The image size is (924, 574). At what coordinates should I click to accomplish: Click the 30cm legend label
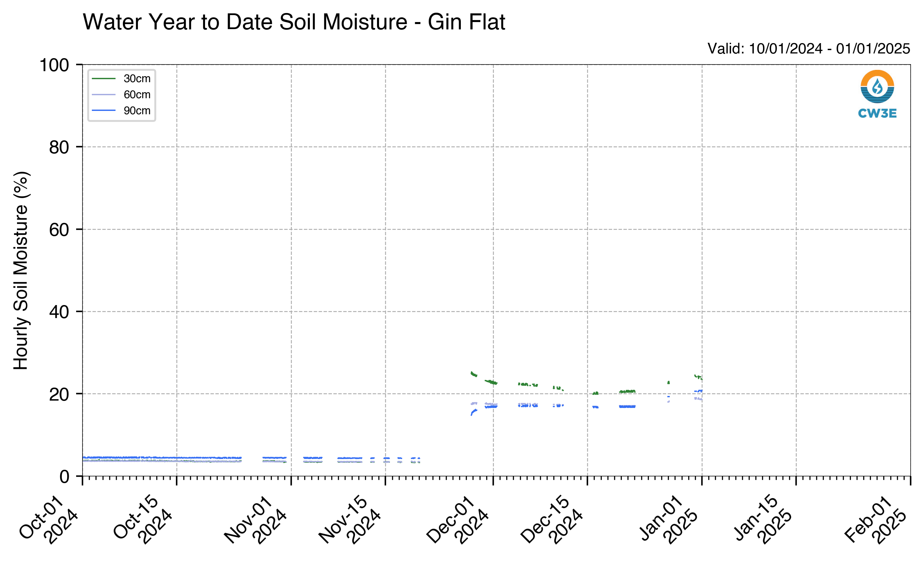pos(137,79)
